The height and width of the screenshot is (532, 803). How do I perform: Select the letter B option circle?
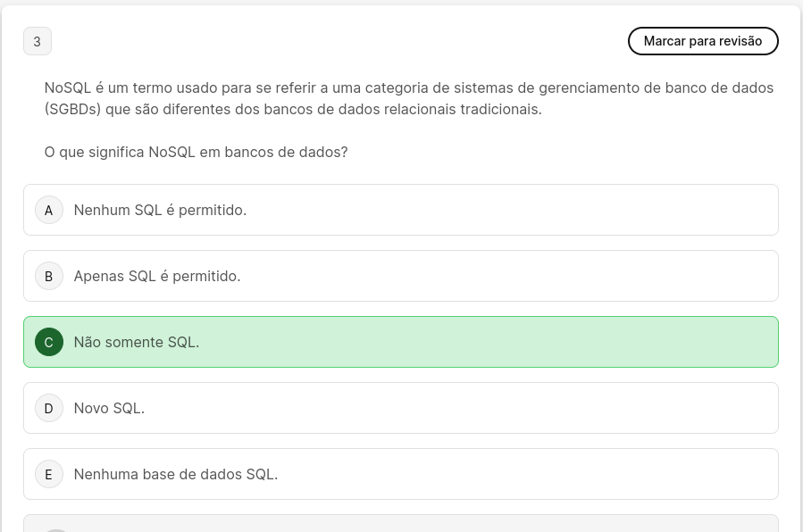click(49, 276)
